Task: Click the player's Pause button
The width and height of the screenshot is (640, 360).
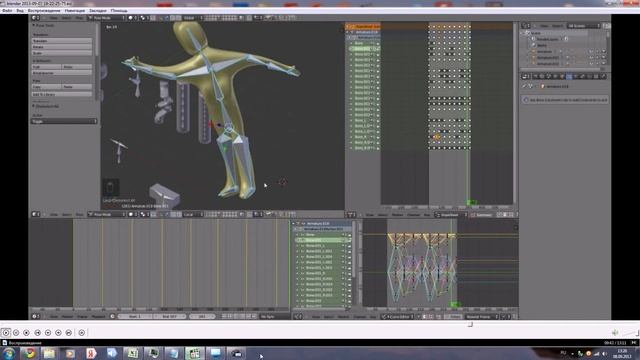Action: pyautogui.click(x=16, y=333)
